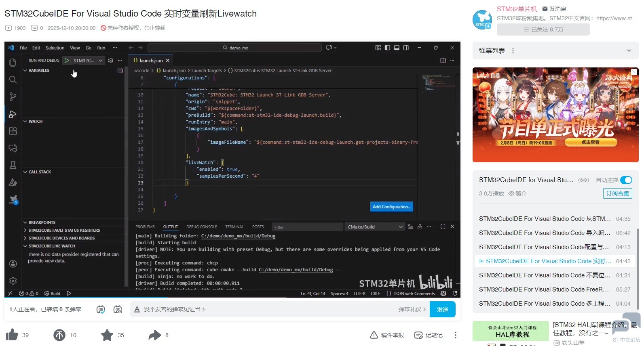Open danmaku settings icon beside the input
Screen dimensions: 644x346
coord(118,309)
